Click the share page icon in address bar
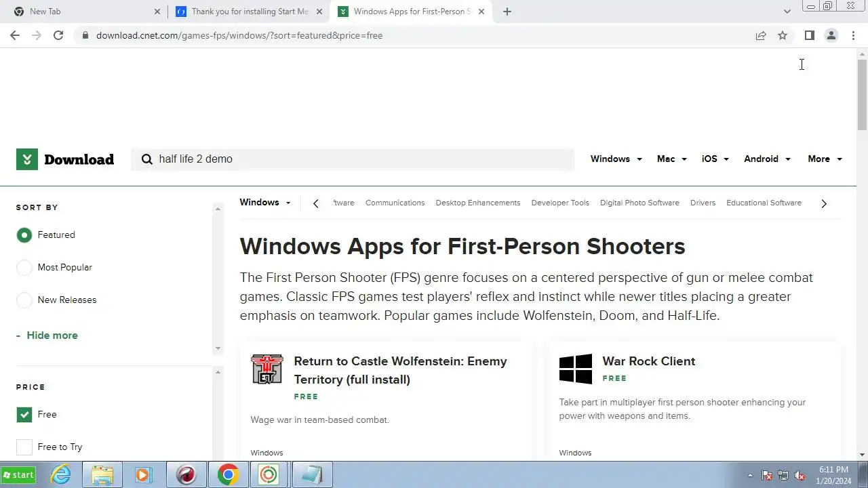 click(761, 35)
